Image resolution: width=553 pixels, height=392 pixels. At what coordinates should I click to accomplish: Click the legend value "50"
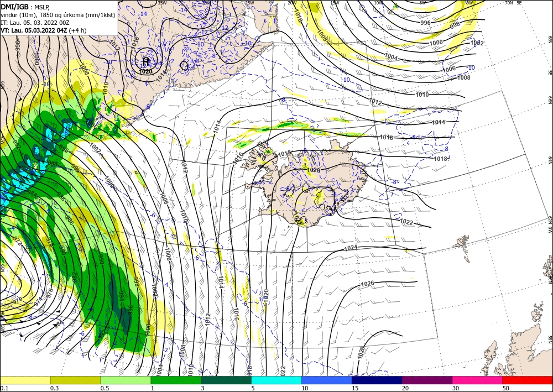[506, 388]
